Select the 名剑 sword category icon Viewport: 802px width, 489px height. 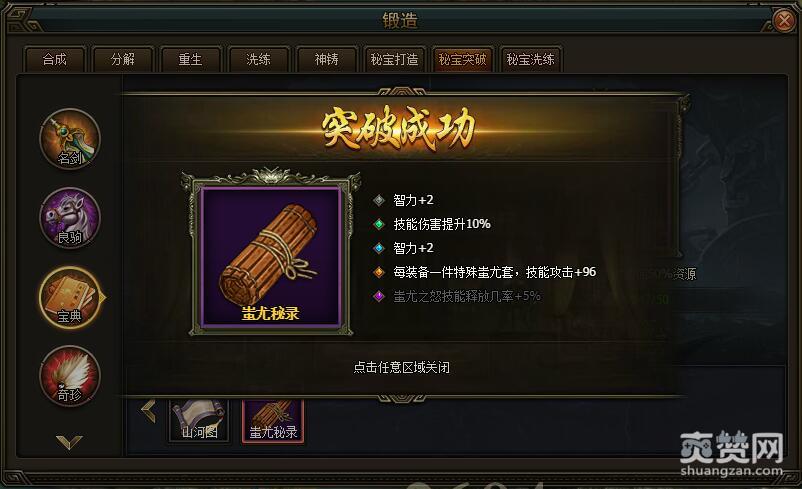tap(70, 139)
